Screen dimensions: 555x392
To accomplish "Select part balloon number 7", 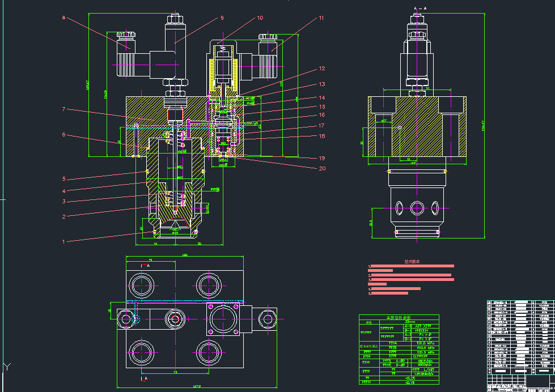I will [63, 109].
